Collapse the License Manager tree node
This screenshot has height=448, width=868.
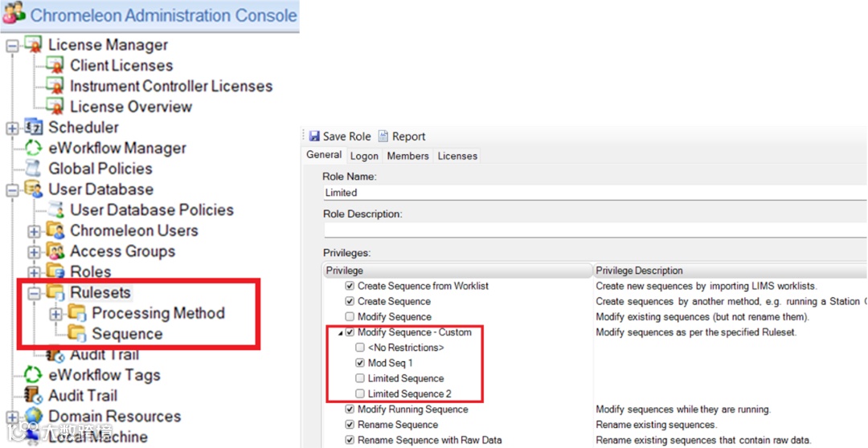[x=13, y=45]
